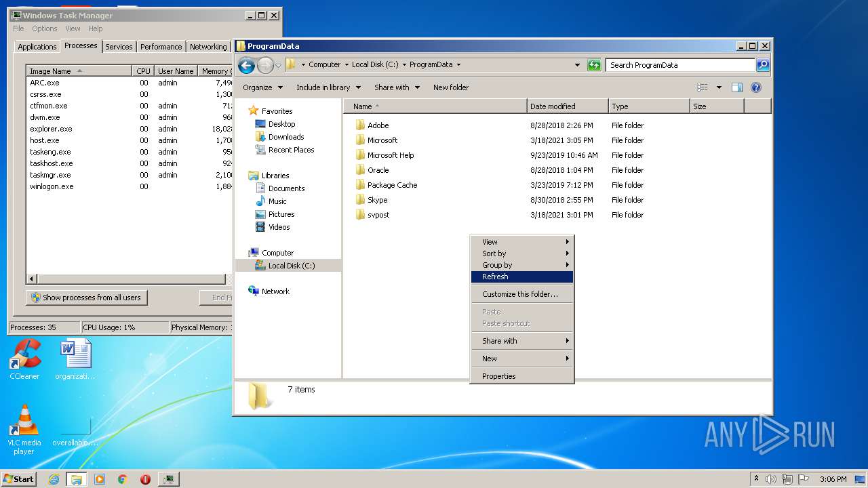Viewport: 868px width, 488px height.
Task: Open the Task Manager File menu
Action: pyautogui.click(x=18, y=28)
